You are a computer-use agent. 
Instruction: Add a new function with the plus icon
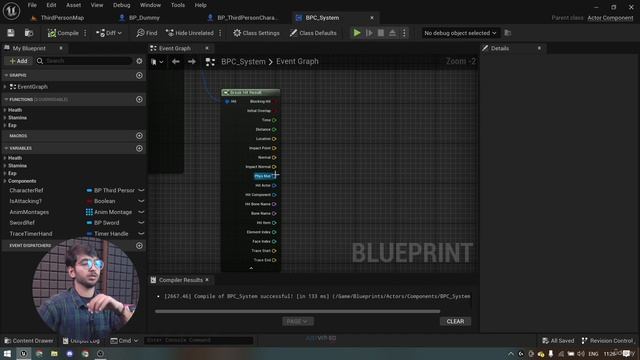(139, 99)
